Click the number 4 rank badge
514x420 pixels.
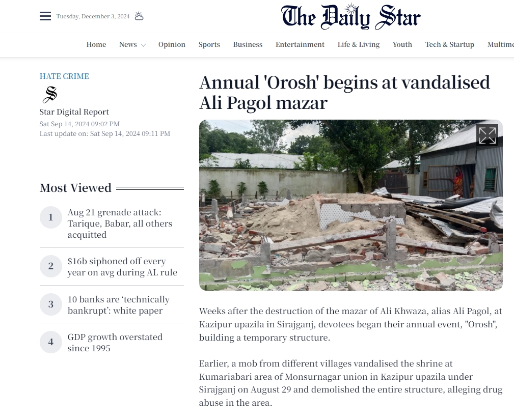coord(51,342)
